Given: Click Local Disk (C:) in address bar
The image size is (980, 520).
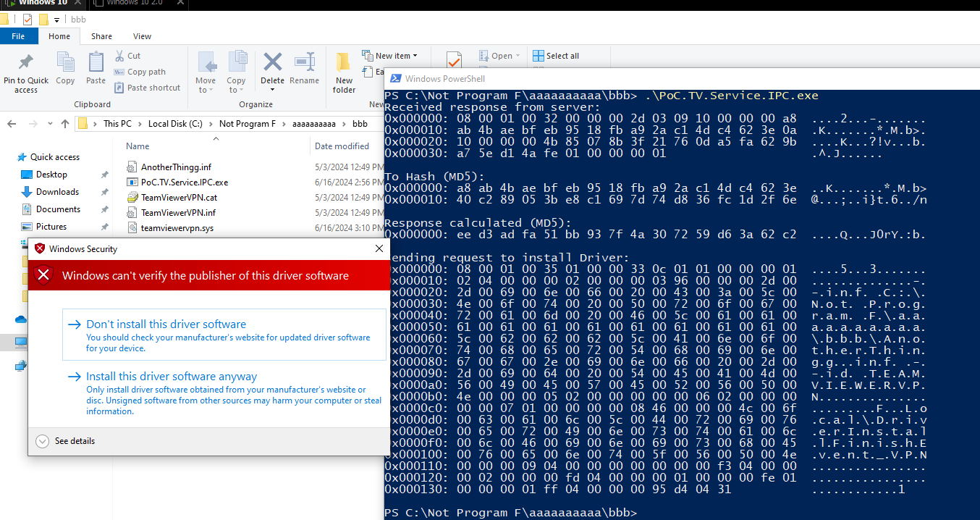Looking at the screenshot, I should pyautogui.click(x=175, y=124).
